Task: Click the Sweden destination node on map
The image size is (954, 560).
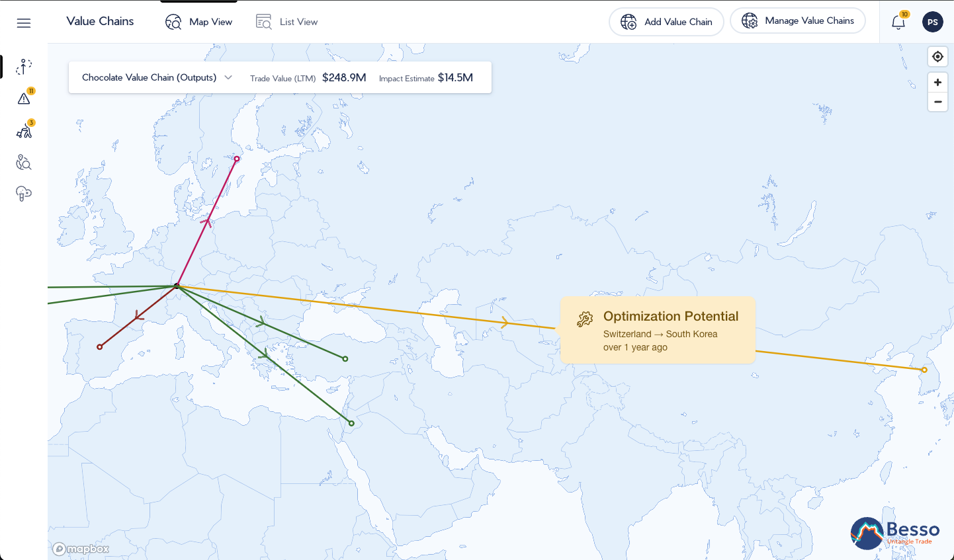Action: [x=237, y=159]
